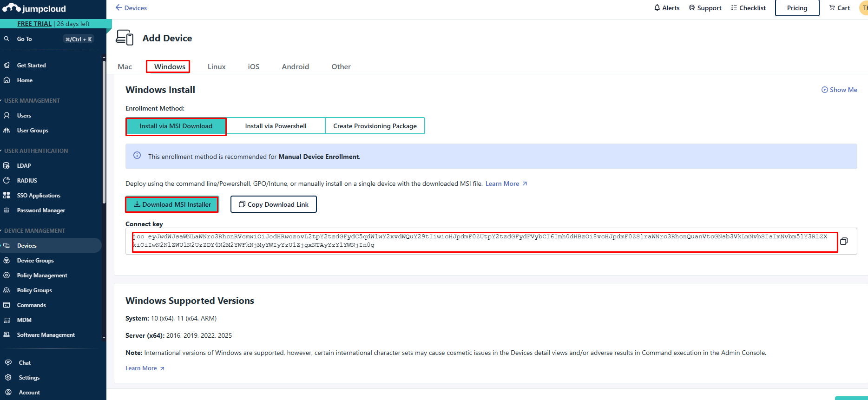Click the LDAP icon
This screenshot has height=400, width=868.
[7, 166]
